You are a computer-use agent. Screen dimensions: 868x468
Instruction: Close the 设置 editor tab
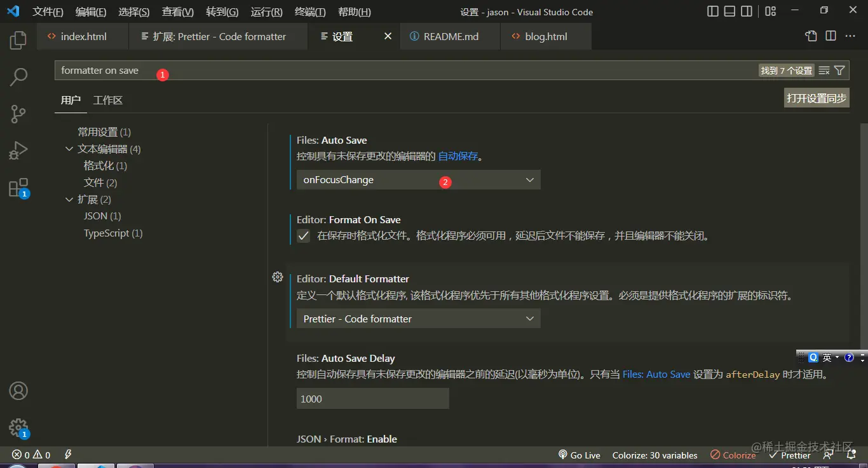point(388,36)
